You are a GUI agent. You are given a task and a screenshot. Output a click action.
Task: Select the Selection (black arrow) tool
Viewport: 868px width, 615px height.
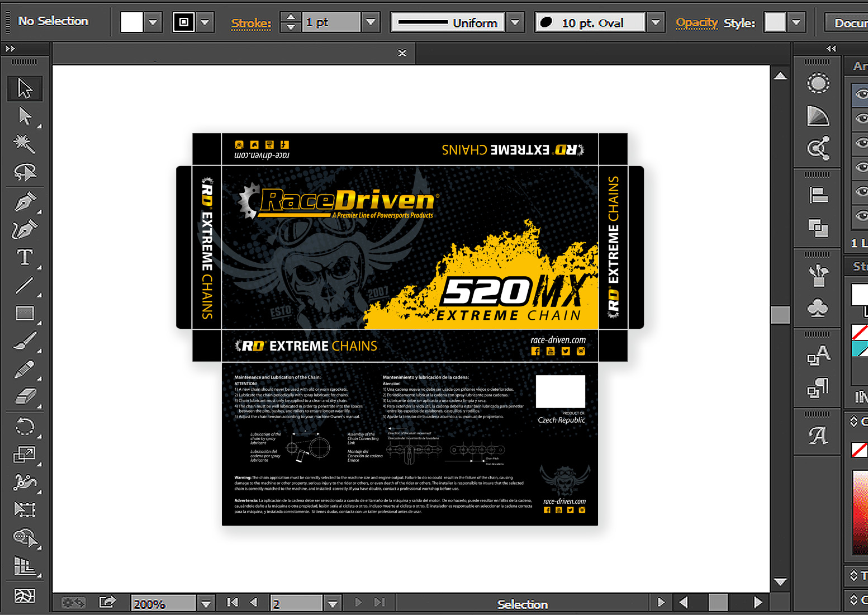tap(25, 88)
